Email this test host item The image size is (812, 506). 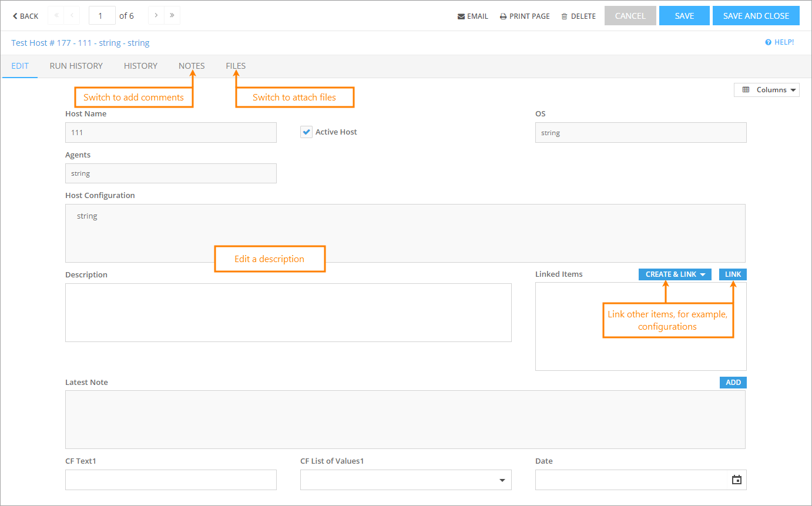pyautogui.click(x=472, y=16)
